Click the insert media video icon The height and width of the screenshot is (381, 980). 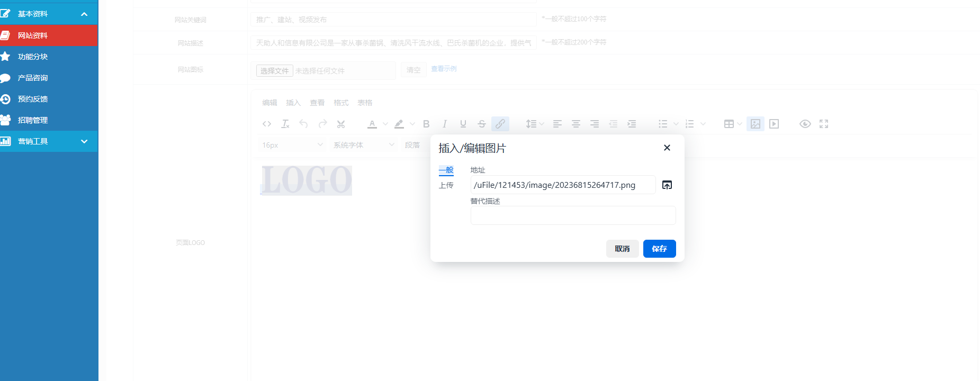click(774, 124)
